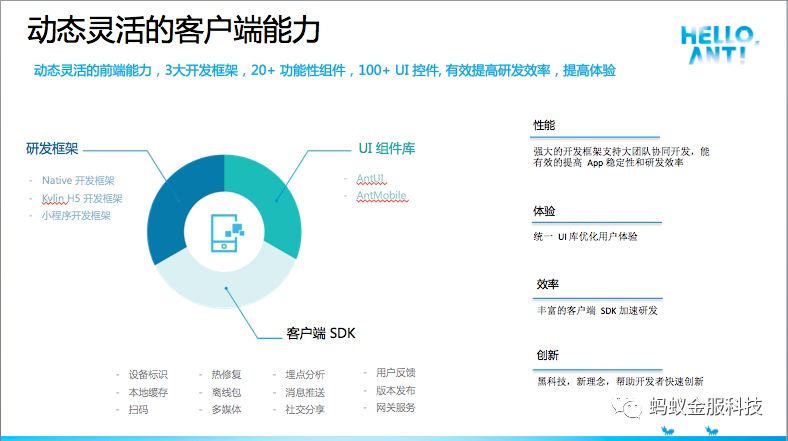Click the 多媒体 item
The image size is (788, 441).
tap(227, 409)
